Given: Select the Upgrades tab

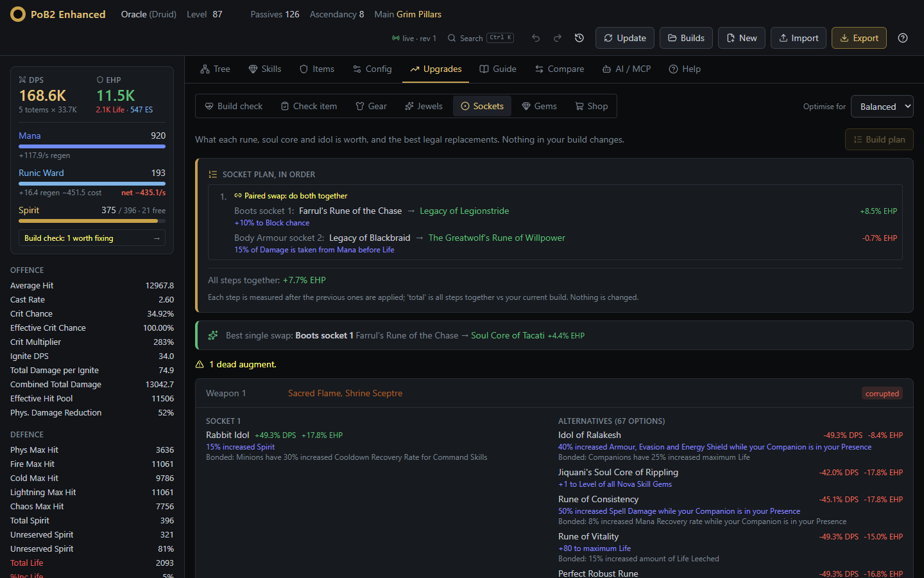Looking at the screenshot, I should coord(436,69).
